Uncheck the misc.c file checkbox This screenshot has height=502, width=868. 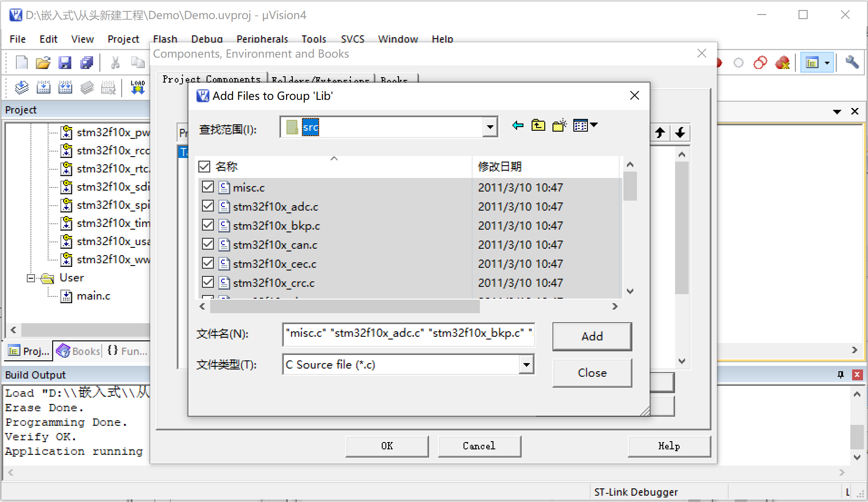(207, 187)
